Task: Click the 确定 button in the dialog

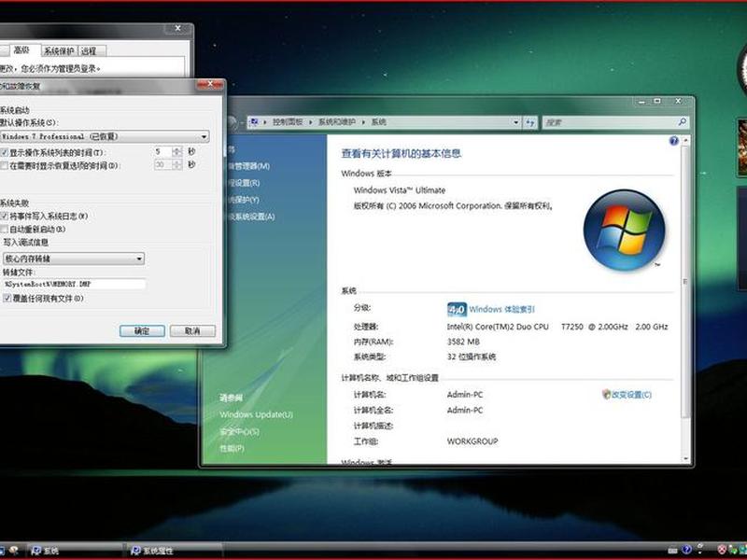Action: click(x=142, y=331)
